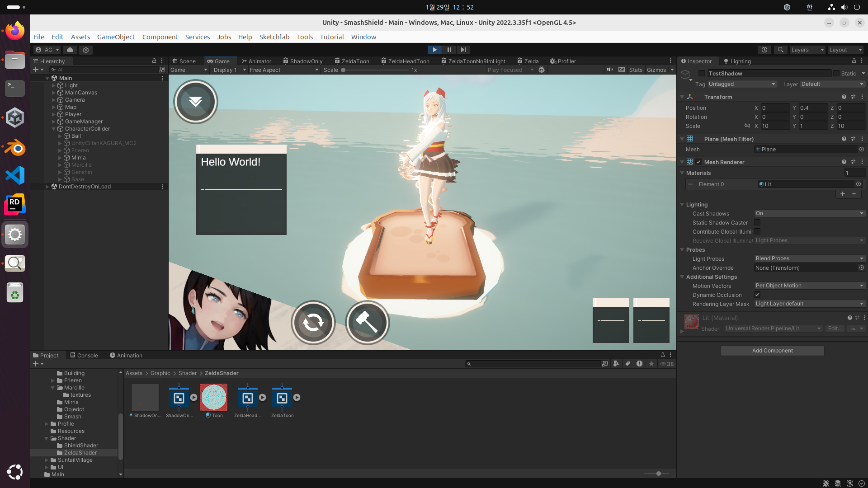The image size is (868, 488).
Task: Open the Display 1 dropdown
Action: click(230, 70)
